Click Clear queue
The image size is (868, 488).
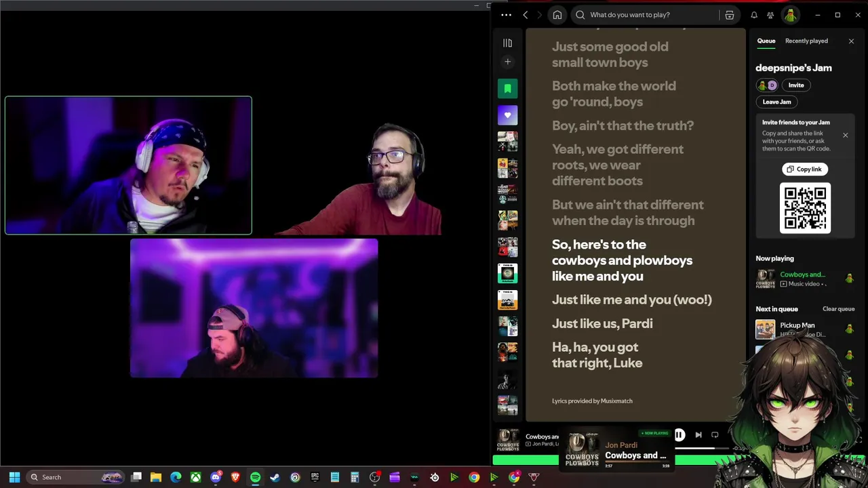[838, 309]
